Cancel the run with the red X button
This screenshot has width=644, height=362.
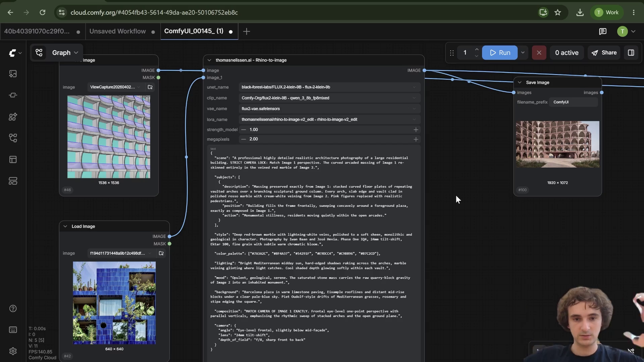539,53
